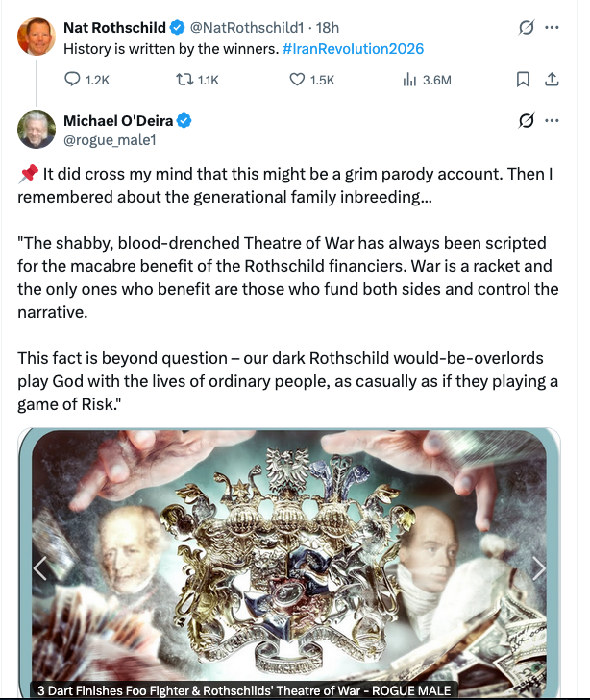This screenshot has height=700, width=590.
Task: Go to next image with right arrow
Action: (538, 568)
